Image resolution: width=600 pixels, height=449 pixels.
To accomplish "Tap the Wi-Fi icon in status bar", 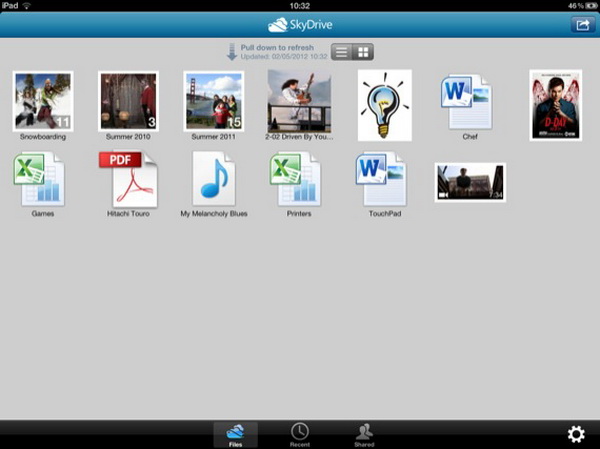I will [x=27, y=5].
